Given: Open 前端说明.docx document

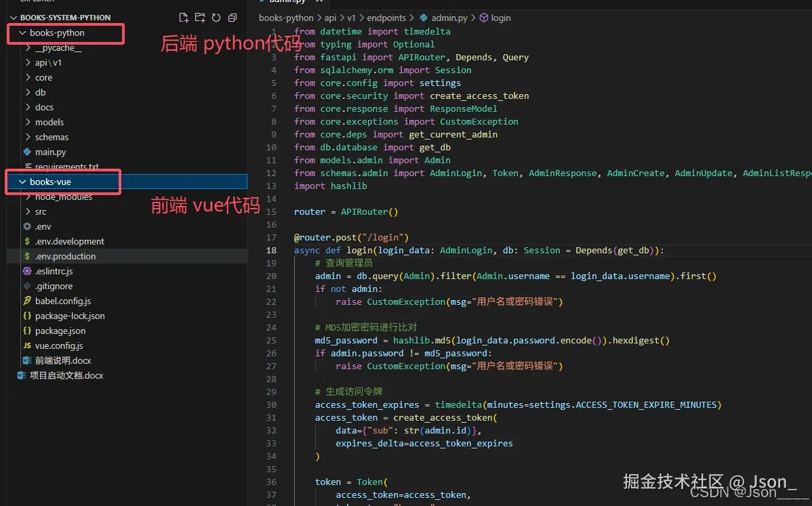Looking at the screenshot, I should click(63, 360).
